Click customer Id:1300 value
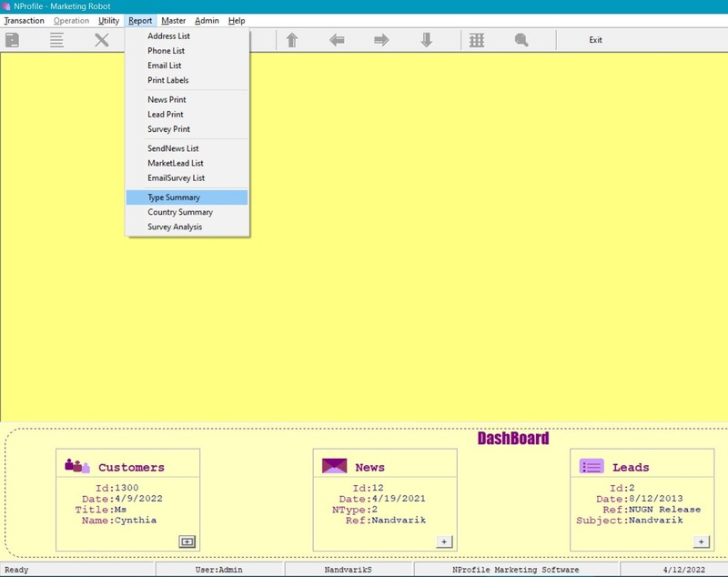Image resolution: width=728 pixels, height=577 pixels. 126,488
